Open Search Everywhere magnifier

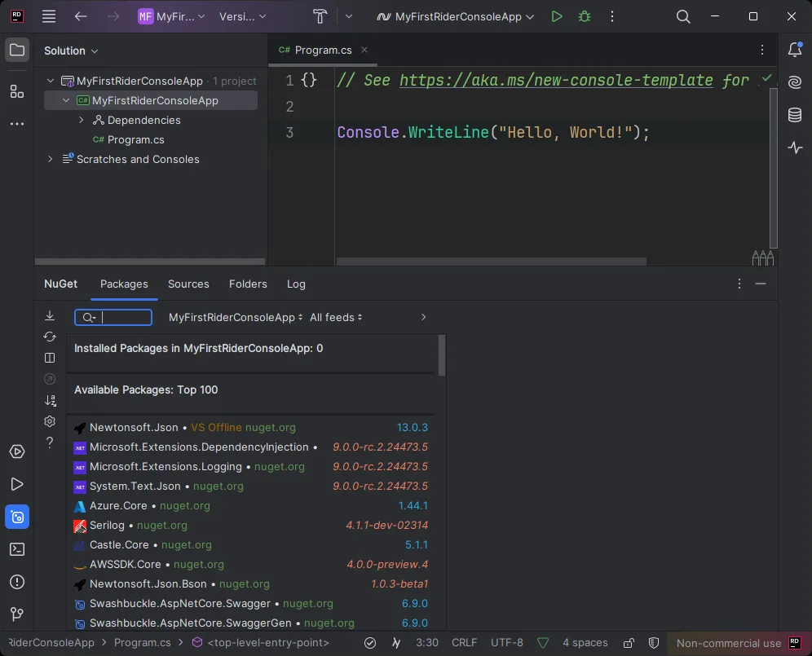click(683, 16)
